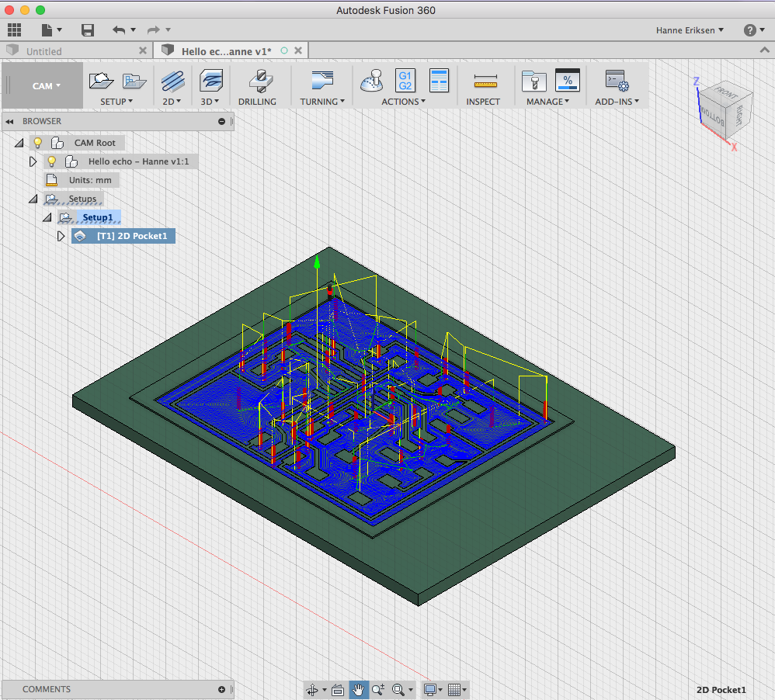Choose the Drilling operation icon
Viewport: 775px width, 700px height.
pyautogui.click(x=261, y=81)
